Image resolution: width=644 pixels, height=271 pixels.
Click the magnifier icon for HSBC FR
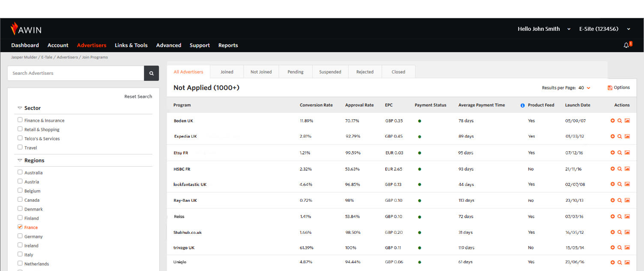620,169
